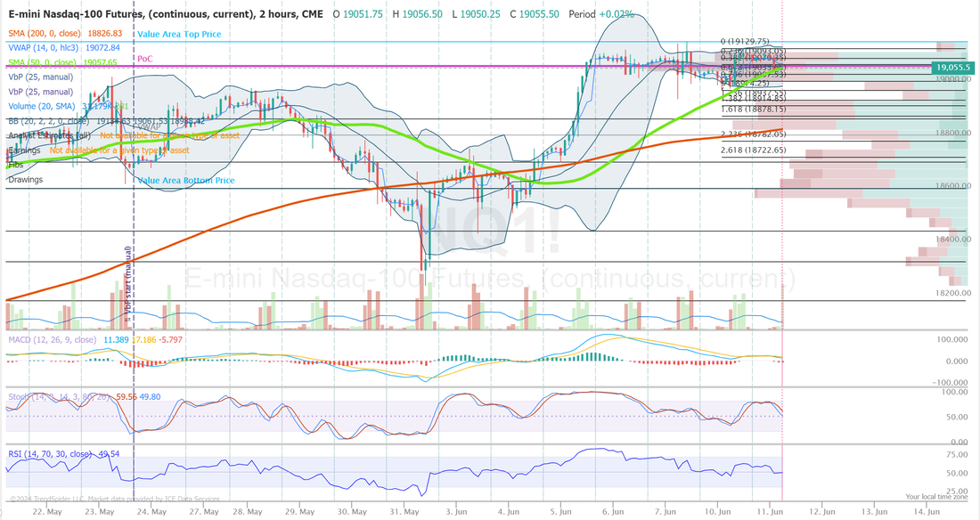Click the Fibs legend label
980x520 pixels.
click(16, 165)
